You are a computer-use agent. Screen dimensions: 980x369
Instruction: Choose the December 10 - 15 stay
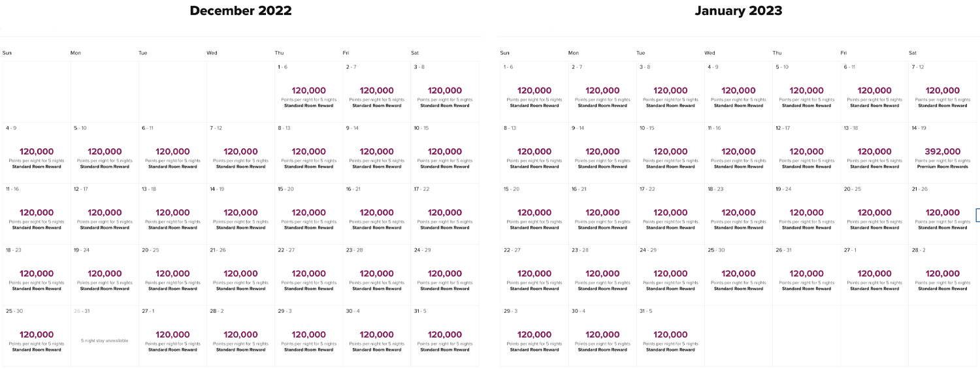[x=444, y=153]
